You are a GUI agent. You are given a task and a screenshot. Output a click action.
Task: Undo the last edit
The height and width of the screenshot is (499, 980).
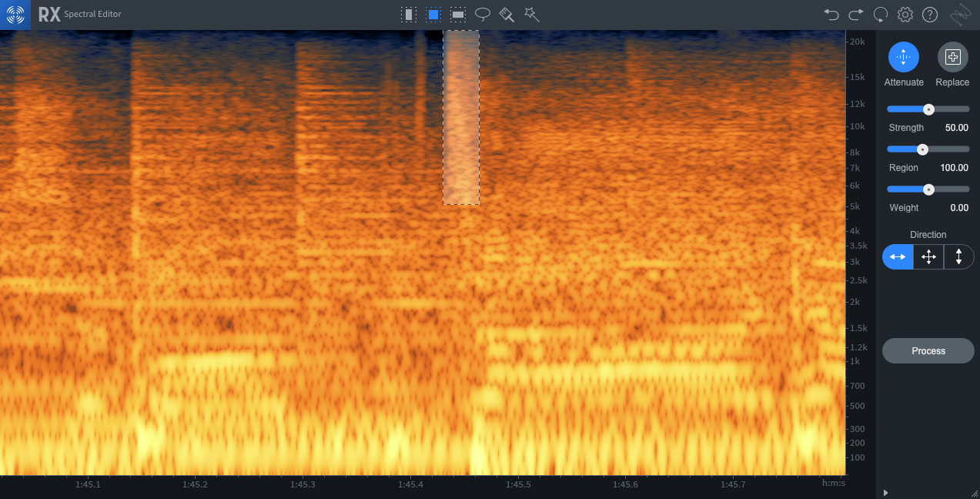point(831,15)
